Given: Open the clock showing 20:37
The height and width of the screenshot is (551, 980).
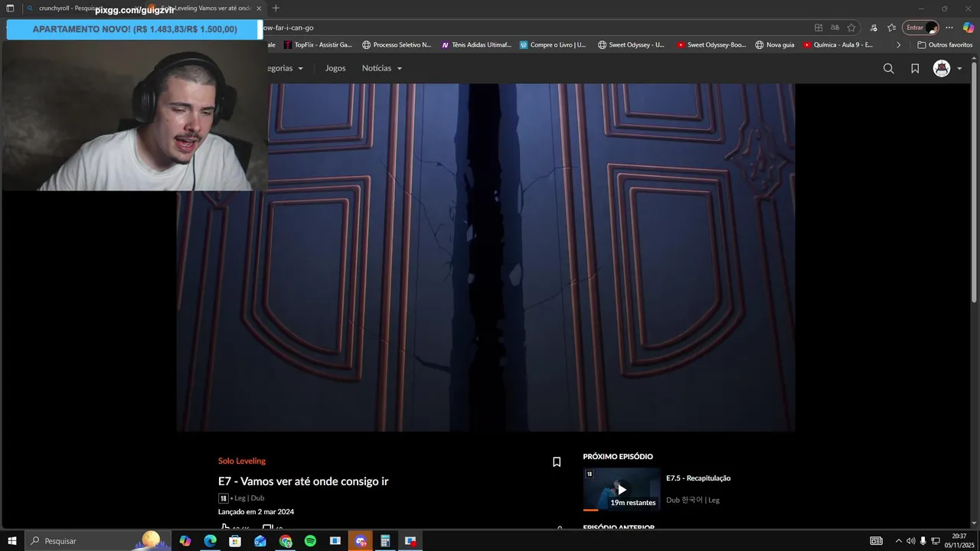Looking at the screenshot, I should (x=959, y=541).
